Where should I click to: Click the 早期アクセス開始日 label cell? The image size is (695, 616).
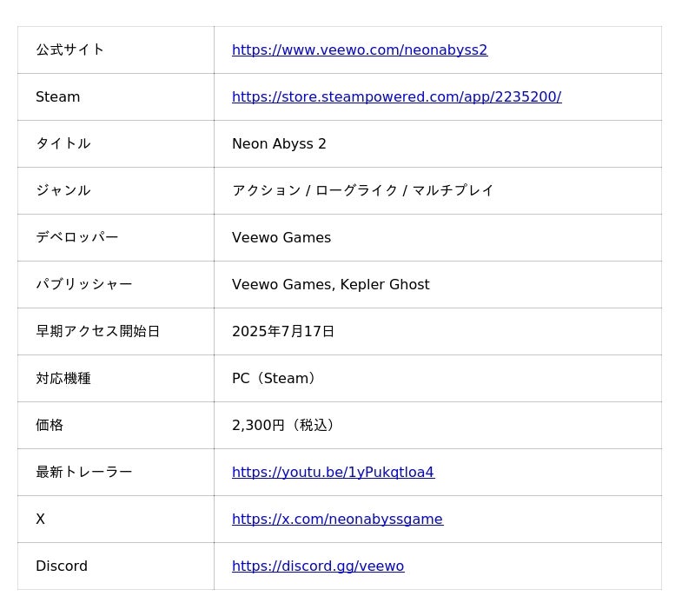97,332
